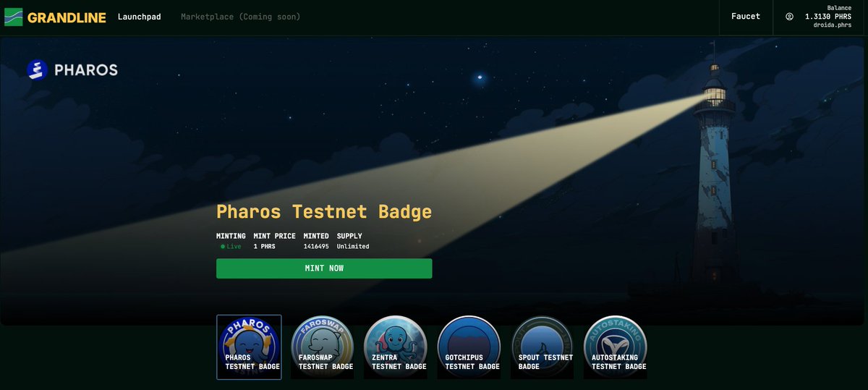Select the Autostaking Testnet Badge thumbnail

pyautogui.click(x=615, y=347)
